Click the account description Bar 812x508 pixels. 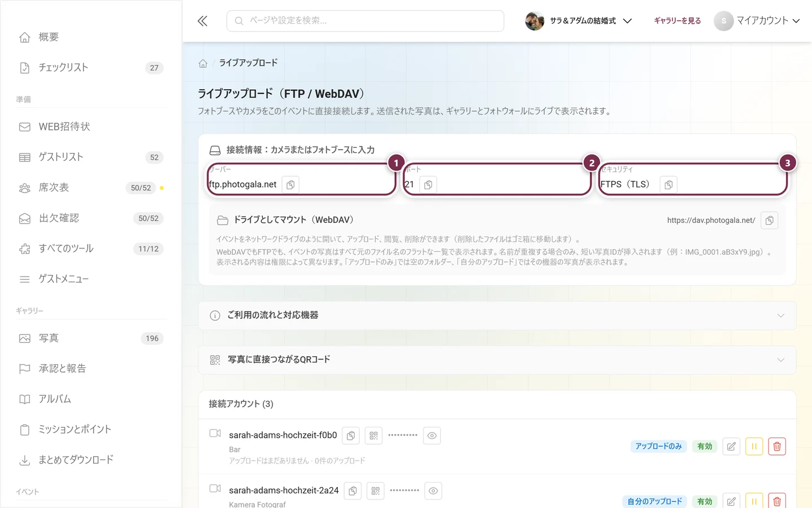235,450
